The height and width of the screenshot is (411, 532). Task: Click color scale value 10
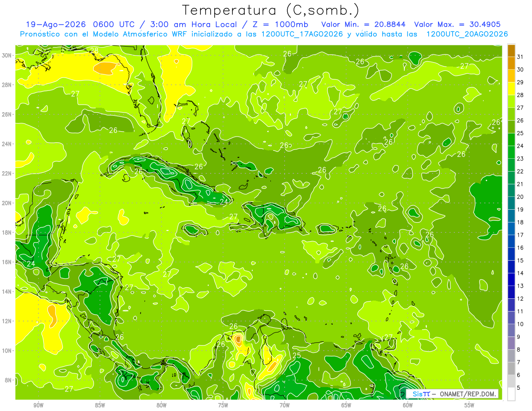(520, 324)
